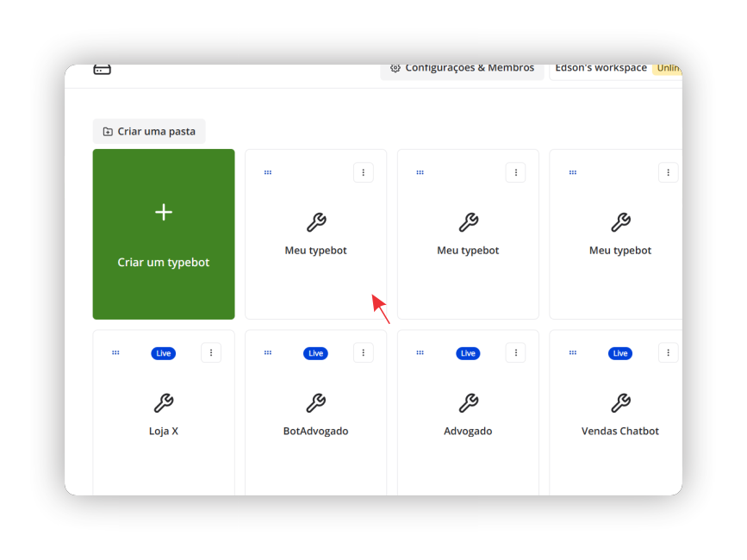747x560 pixels.
Task: Open three-dot menu on first Meu typebot
Action: click(364, 172)
